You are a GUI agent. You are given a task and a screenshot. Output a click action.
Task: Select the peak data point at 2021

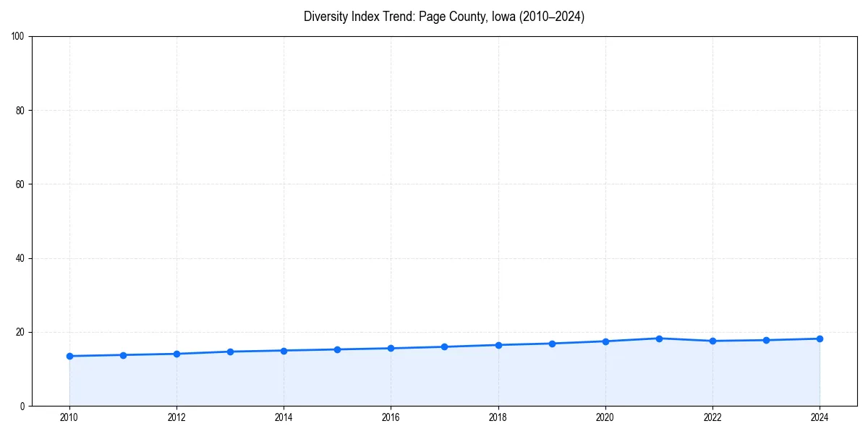[658, 337]
